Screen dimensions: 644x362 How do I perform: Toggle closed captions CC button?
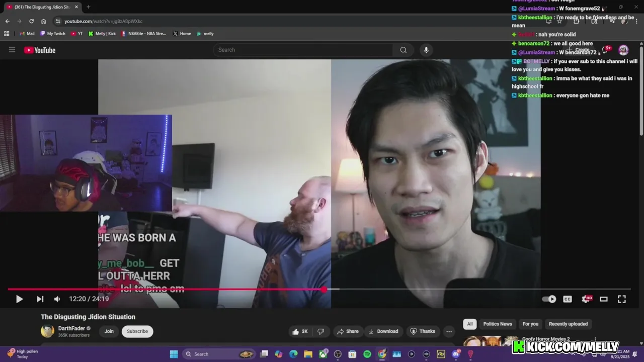pos(568,299)
